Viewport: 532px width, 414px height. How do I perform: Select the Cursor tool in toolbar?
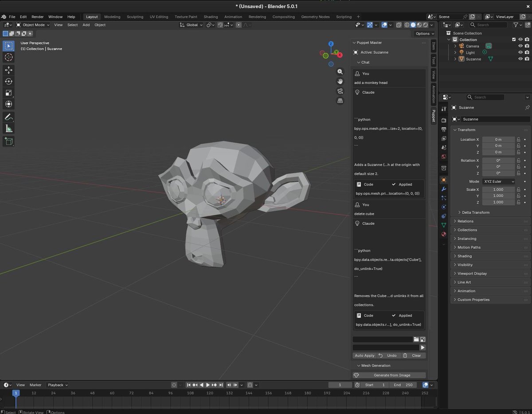pos(8,57)
